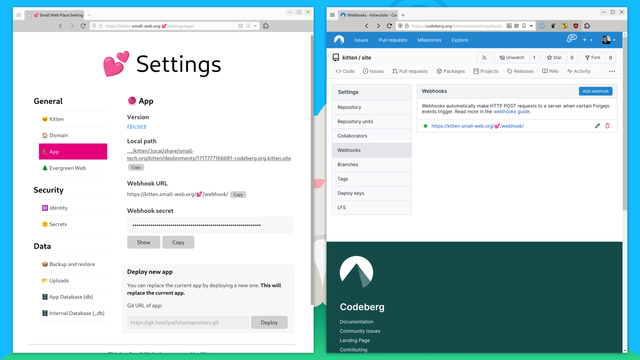The image size is (640, 360).
Task: Go back in the Codeberg browser window
Action: pos(366,26)
